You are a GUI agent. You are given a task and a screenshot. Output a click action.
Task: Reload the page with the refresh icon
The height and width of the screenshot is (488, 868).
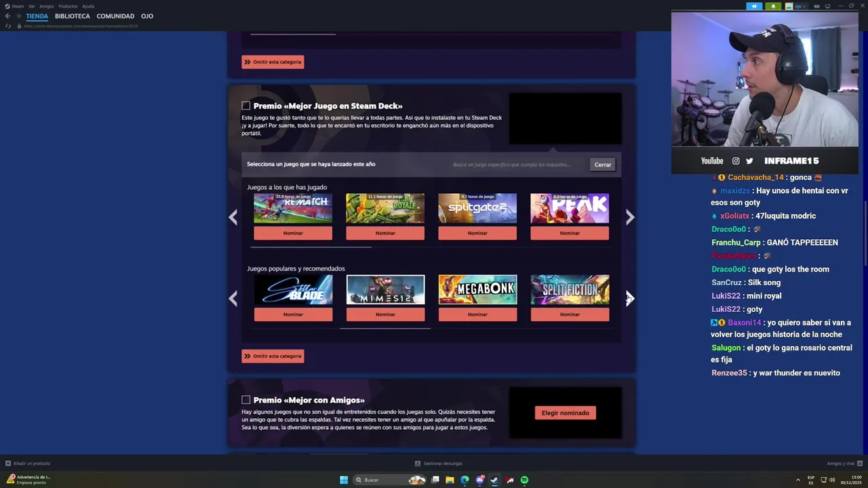(x=7, y=26)
